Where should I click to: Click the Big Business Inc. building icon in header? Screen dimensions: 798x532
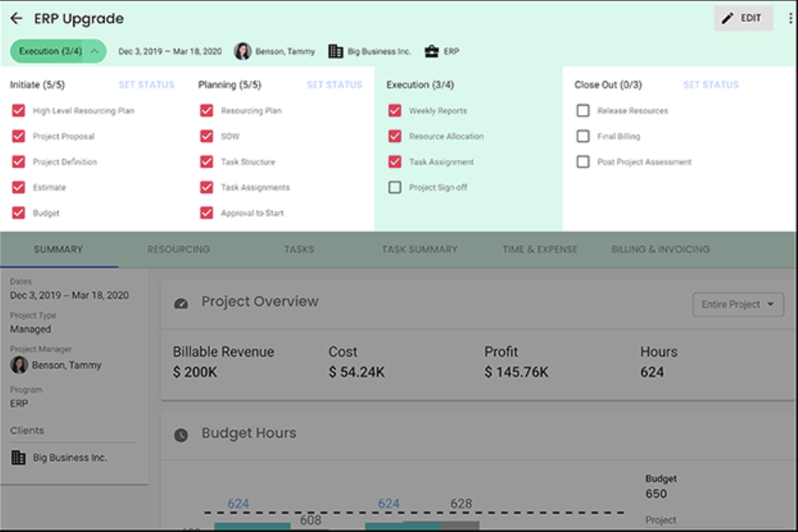click(335, 51)
